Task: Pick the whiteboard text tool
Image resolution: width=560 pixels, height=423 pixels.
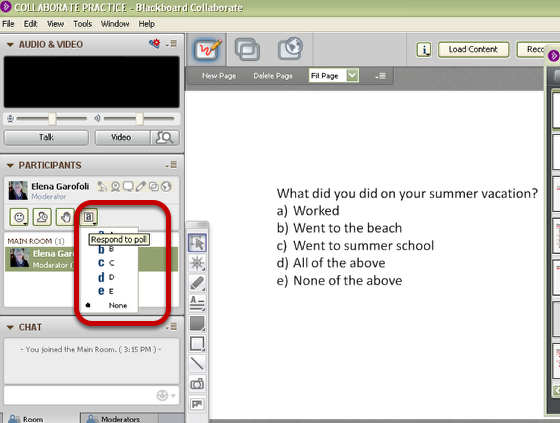Action: (x=197, y=303)
